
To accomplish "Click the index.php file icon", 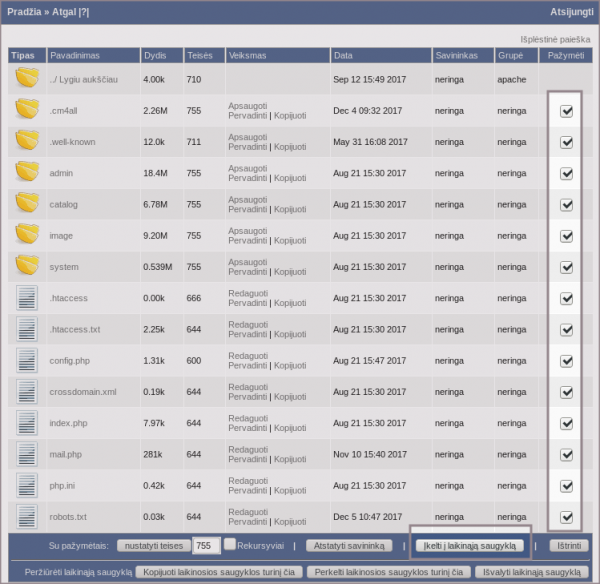I will [x=27, y=423].
